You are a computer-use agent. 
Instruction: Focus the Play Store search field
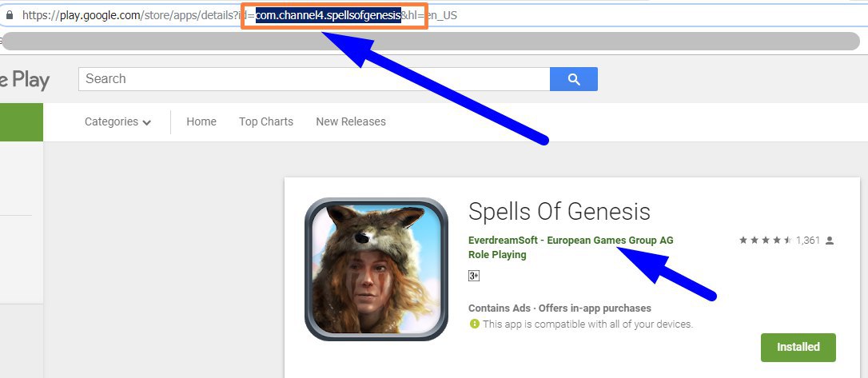[314, 79]
